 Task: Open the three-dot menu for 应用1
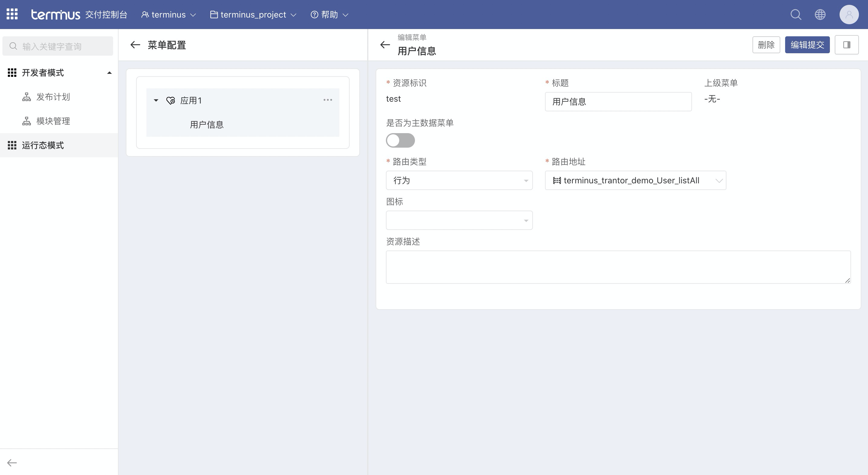coord(328,100)
